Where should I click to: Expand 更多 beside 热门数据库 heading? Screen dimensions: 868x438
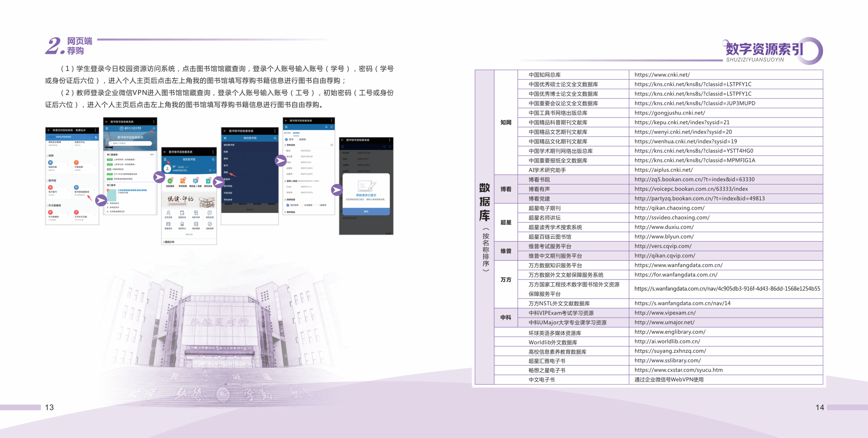(152, 155)
